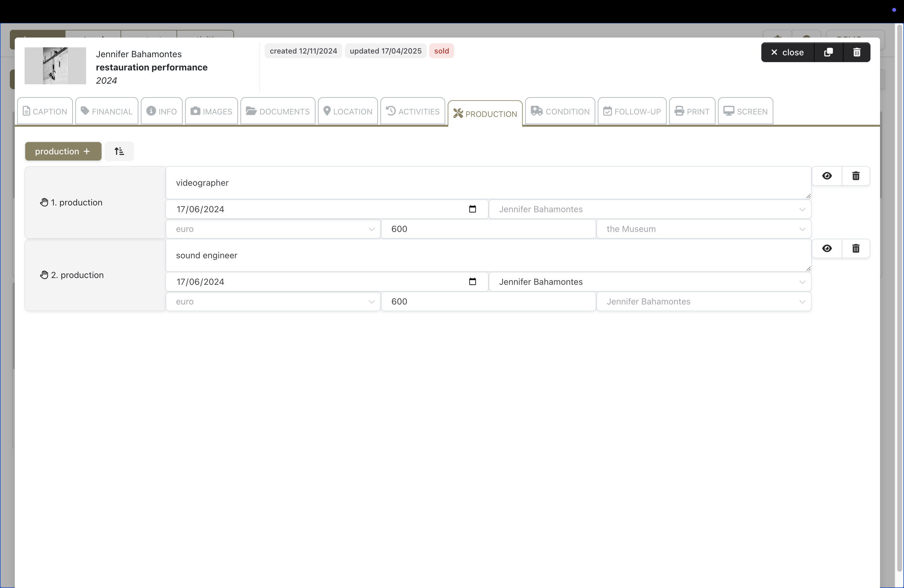
Task: Click the duplicate artwork icon
Action: coord(828,52)
